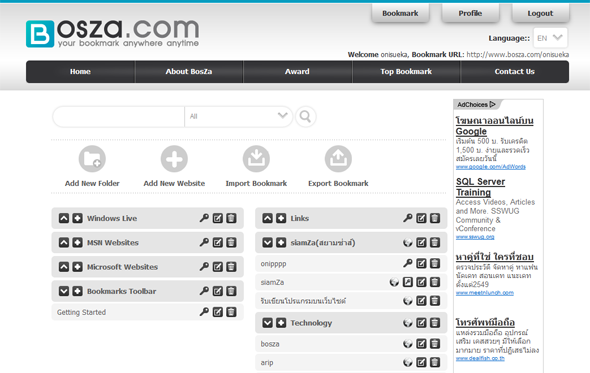Image resolution: width=590 pixels, height=373 pixels.
Task: Open the Language EN dropdown
Action: (x=550, y=38)
